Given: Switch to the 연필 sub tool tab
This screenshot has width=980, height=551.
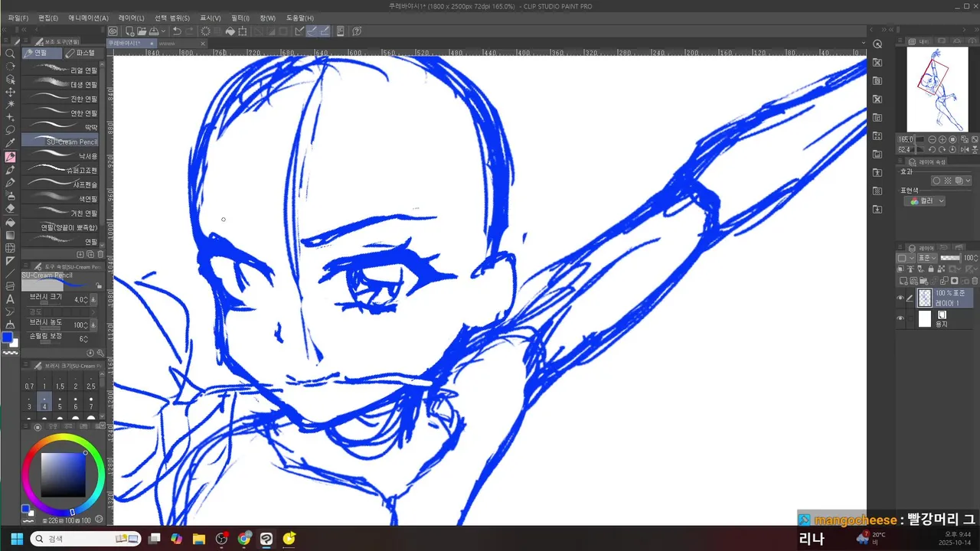Looking at the screenshot, I should click(x=41, y=53).
